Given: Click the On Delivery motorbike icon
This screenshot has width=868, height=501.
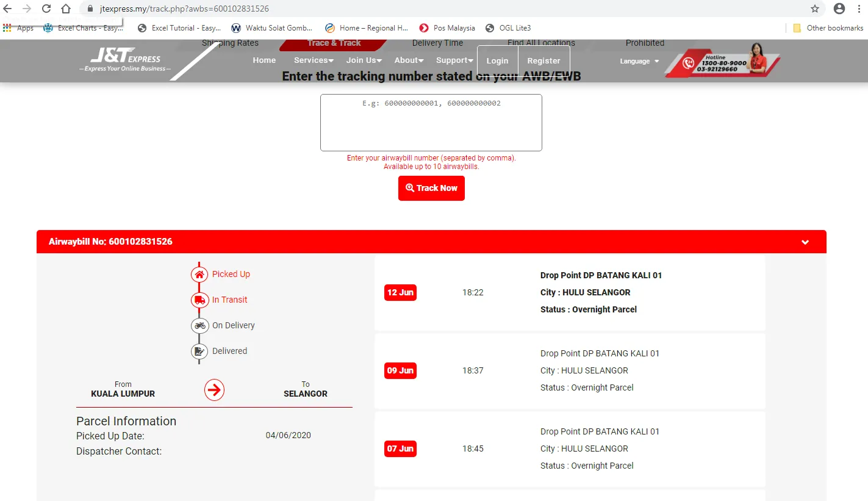Looking at the screenshot, I should tap(199, 326).
